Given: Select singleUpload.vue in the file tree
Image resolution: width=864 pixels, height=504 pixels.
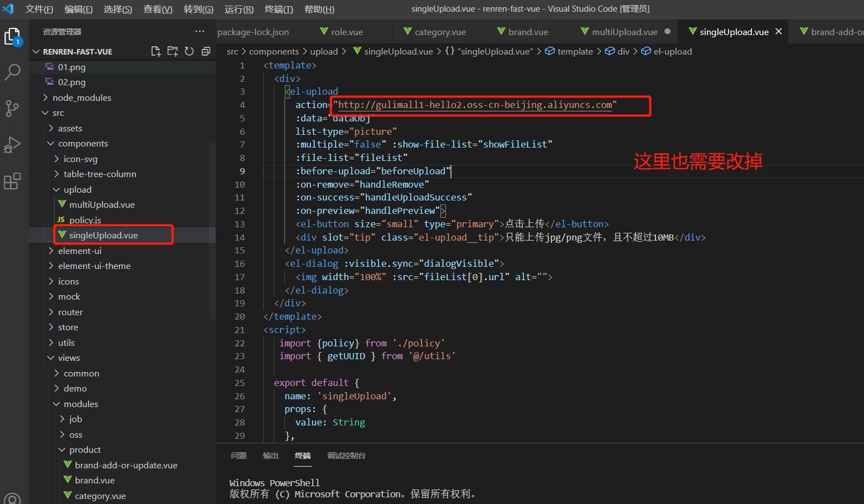Looking at the screenshot, I should (104, 235).
